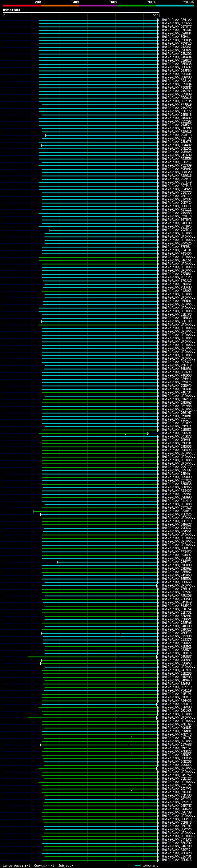Select the UniRef100_P06493 label

177,450
